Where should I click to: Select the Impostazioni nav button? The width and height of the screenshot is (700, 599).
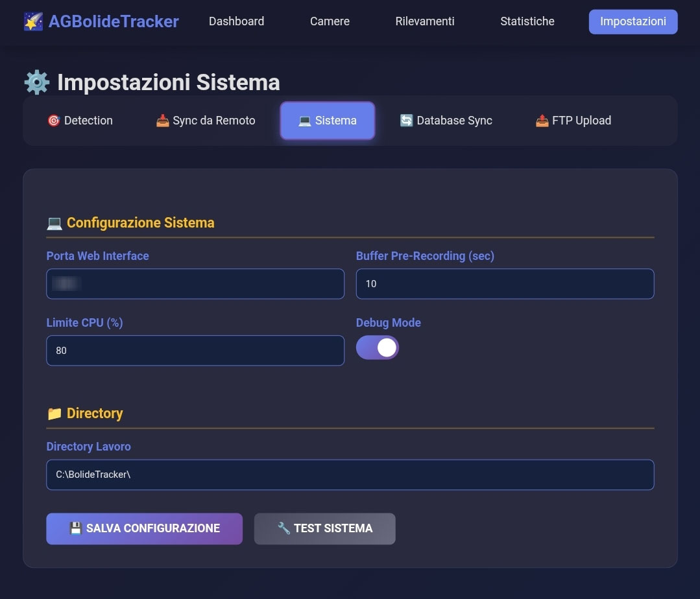(x=633, y=22)
